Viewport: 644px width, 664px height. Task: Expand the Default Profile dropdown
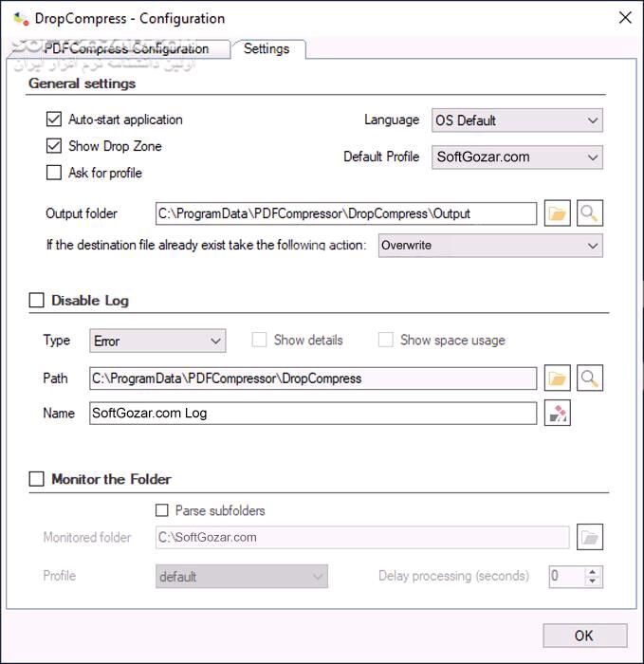coord(517,157)
